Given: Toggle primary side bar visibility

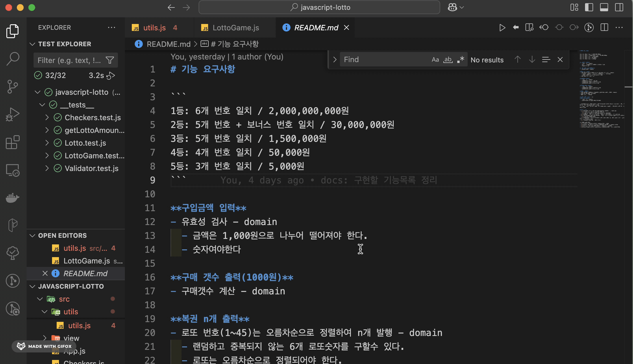Looking at the screenshot, I should (589, 7).
